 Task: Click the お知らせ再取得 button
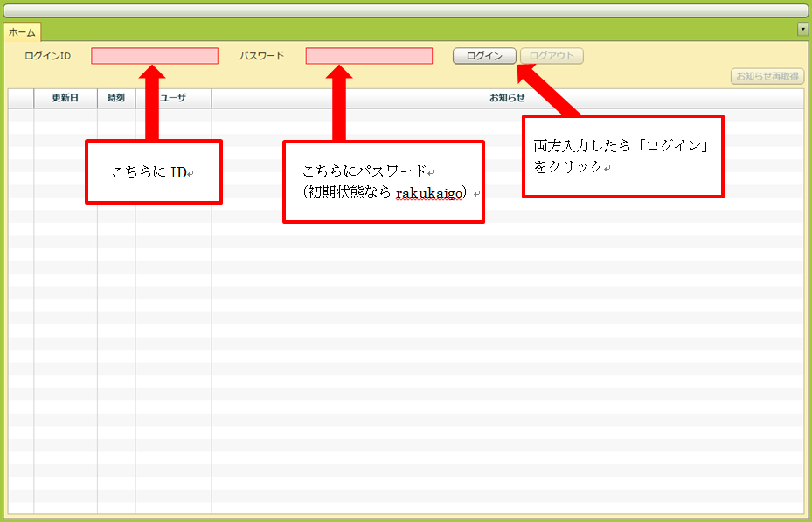point(767,76)
